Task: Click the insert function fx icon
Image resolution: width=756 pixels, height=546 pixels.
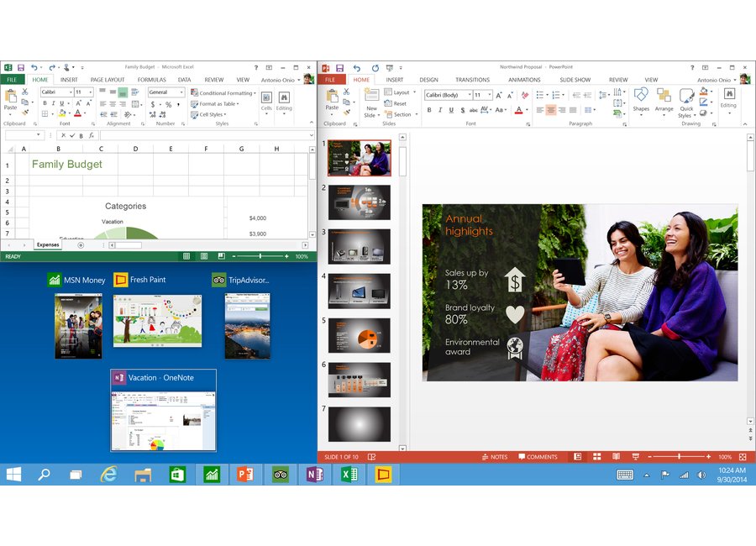Action: pyautogui.click(x=92, y=135)
